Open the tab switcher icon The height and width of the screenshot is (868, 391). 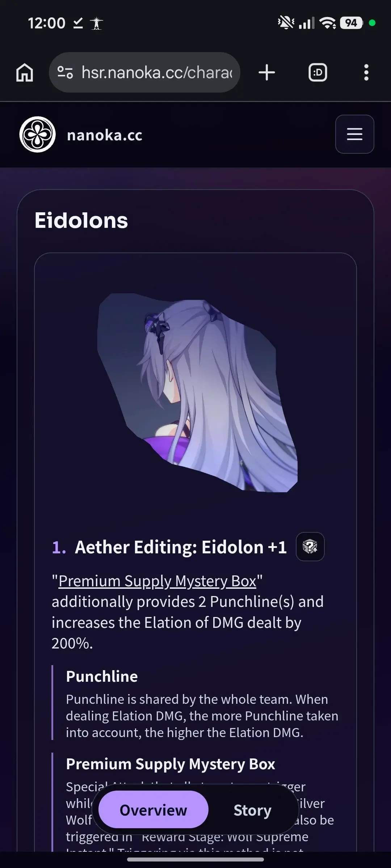[x=318, y=72]
